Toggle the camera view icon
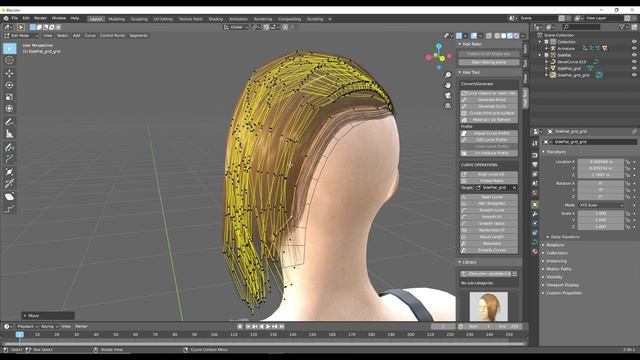Screen dimensions: 640x360 point(448,95)
